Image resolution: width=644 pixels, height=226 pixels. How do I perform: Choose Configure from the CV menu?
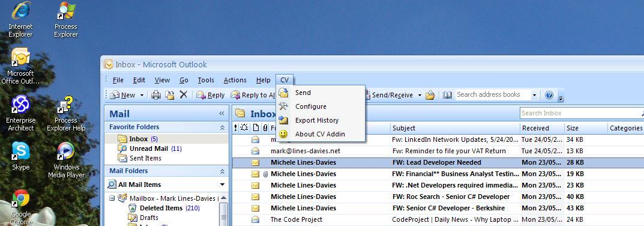point(320,106)
